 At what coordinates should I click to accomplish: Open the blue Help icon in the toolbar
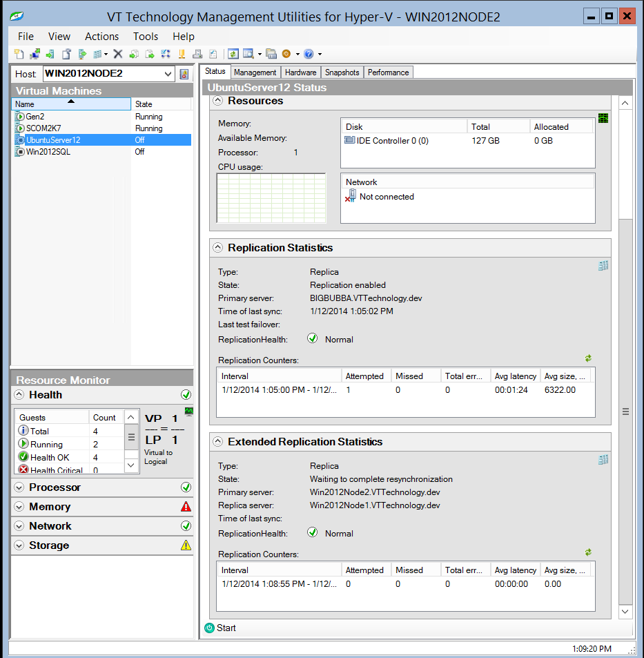tap(309, 54)
